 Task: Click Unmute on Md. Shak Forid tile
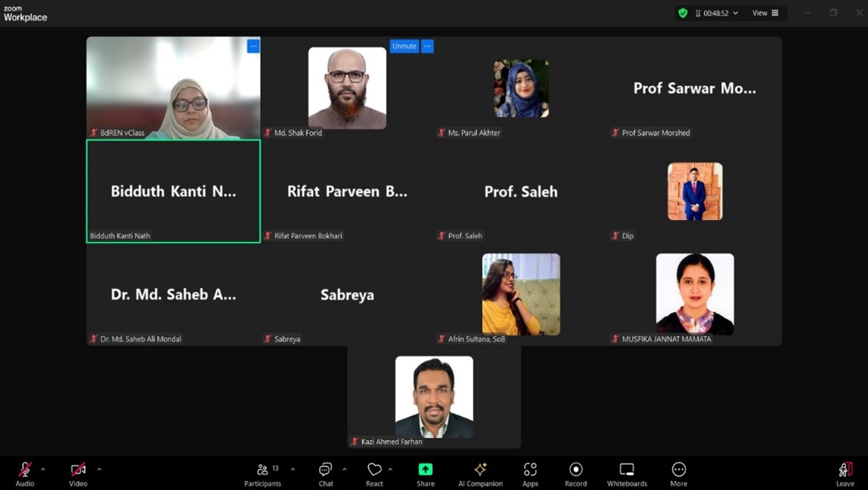click(x=404, y=46)
